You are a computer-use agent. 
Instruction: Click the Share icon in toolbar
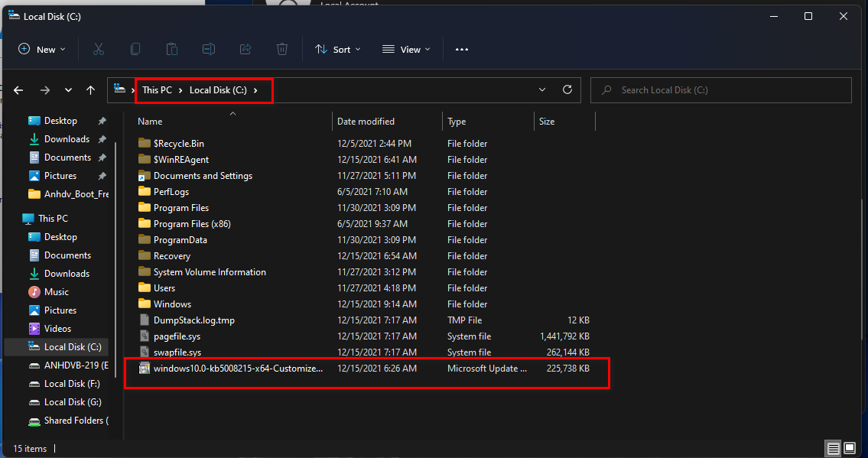coord(245,49)
